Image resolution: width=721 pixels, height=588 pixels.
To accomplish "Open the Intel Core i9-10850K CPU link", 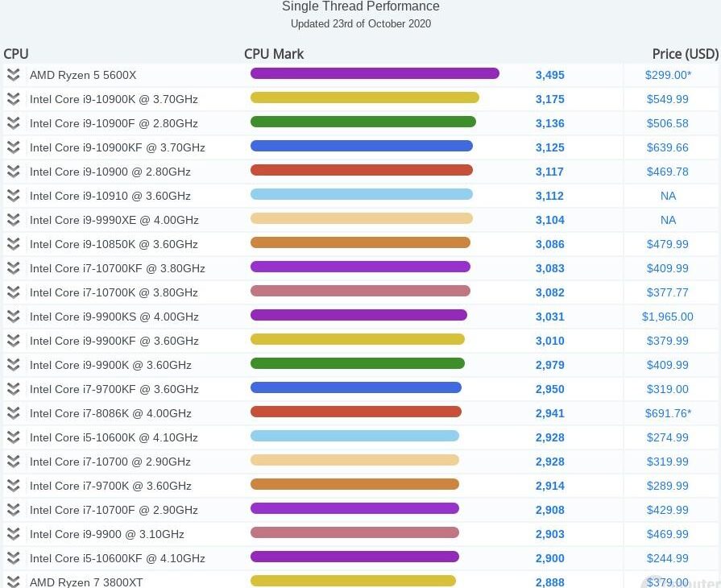I will point(114,244).
